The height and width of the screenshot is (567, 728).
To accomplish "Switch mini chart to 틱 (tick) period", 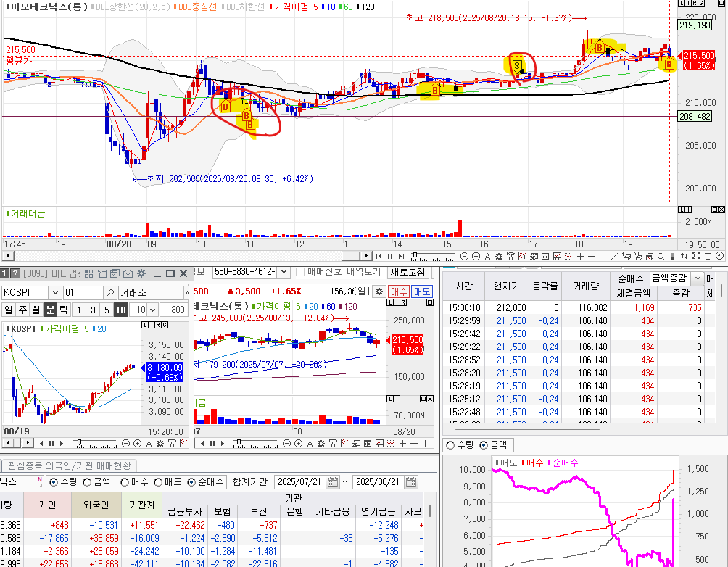I will [64, 310].
